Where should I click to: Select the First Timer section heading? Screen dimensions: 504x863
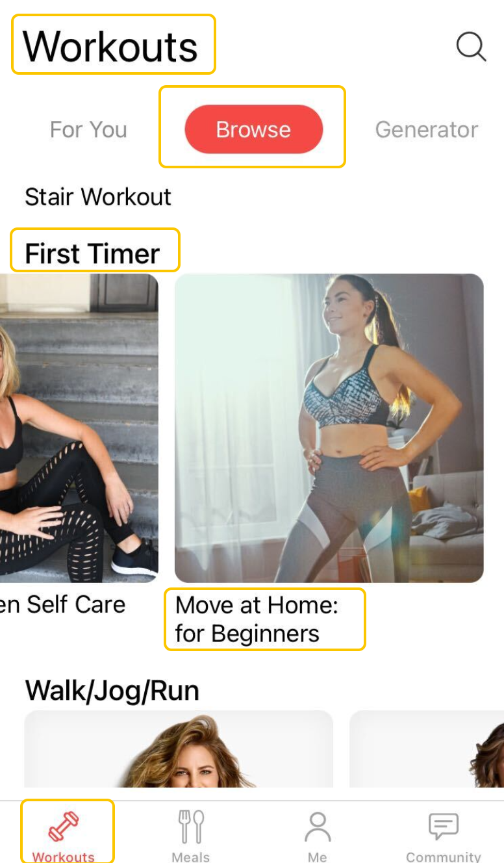pos(92,253)
